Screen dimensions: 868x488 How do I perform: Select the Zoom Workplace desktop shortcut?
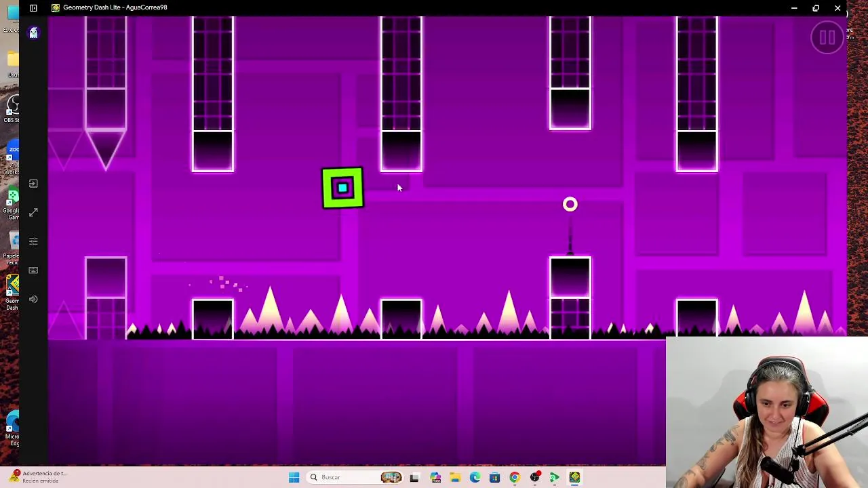[12, 160]
